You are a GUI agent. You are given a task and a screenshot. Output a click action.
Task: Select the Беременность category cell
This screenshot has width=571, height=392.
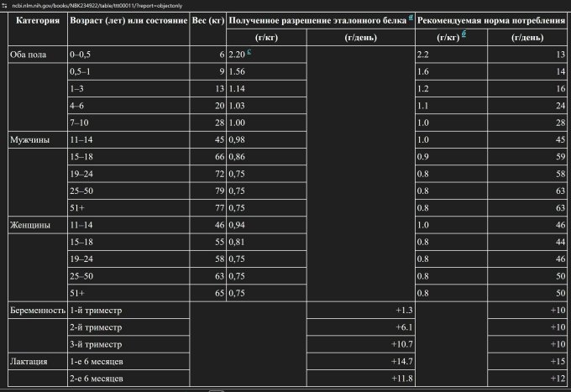click(37, 311)
